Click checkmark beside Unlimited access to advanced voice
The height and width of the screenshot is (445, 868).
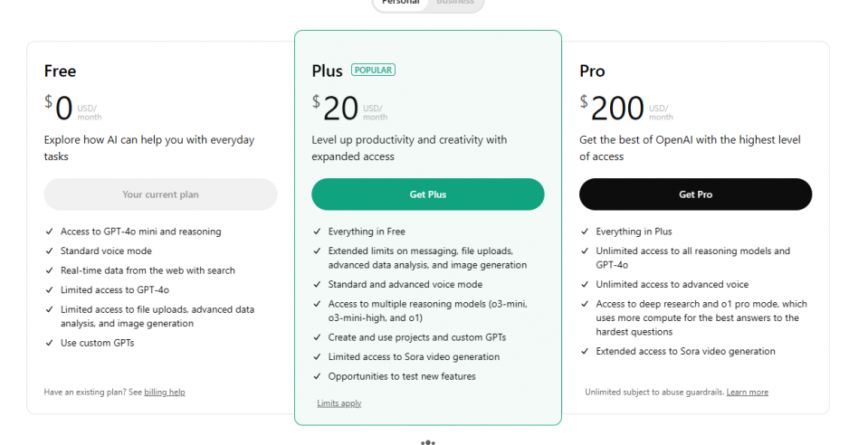point(585,284)
